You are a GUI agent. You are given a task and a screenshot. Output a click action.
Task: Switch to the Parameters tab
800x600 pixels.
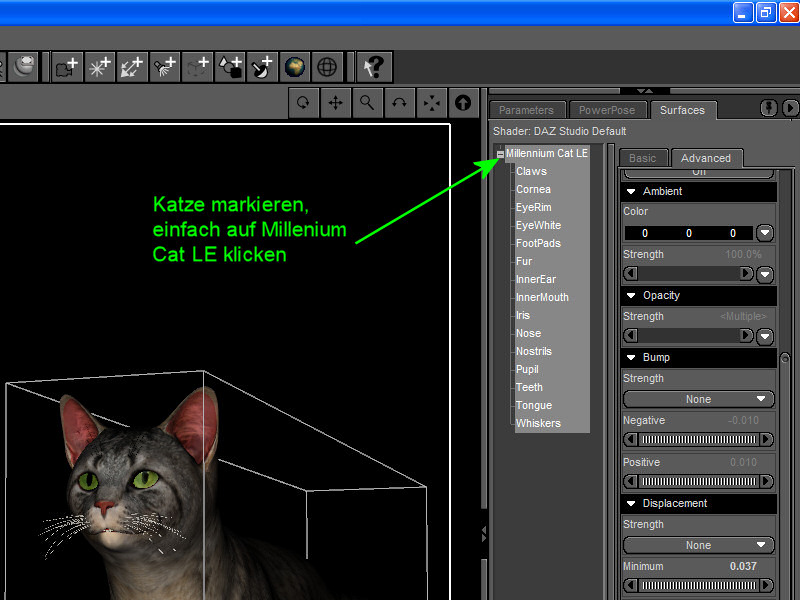(527, 110)
